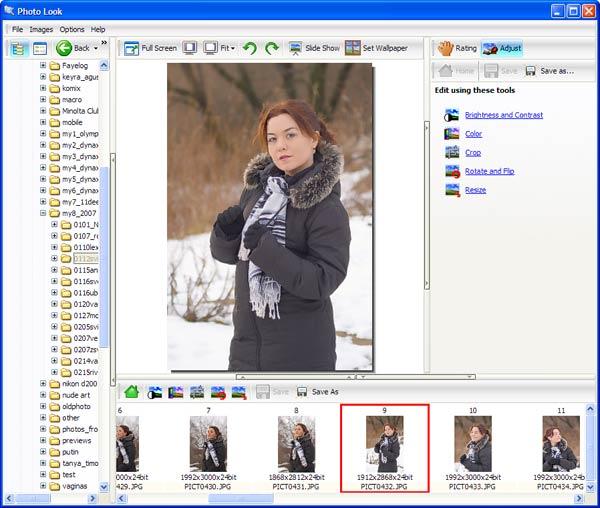Viewport: 600px width, 508px height.
Task: Click bottom toolbar Rotate and Flip icon
Action: point(218,392)
